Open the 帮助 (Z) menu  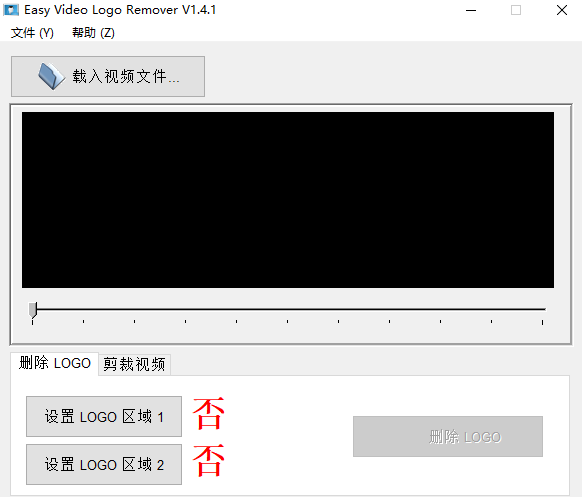[x=93, y=33]
